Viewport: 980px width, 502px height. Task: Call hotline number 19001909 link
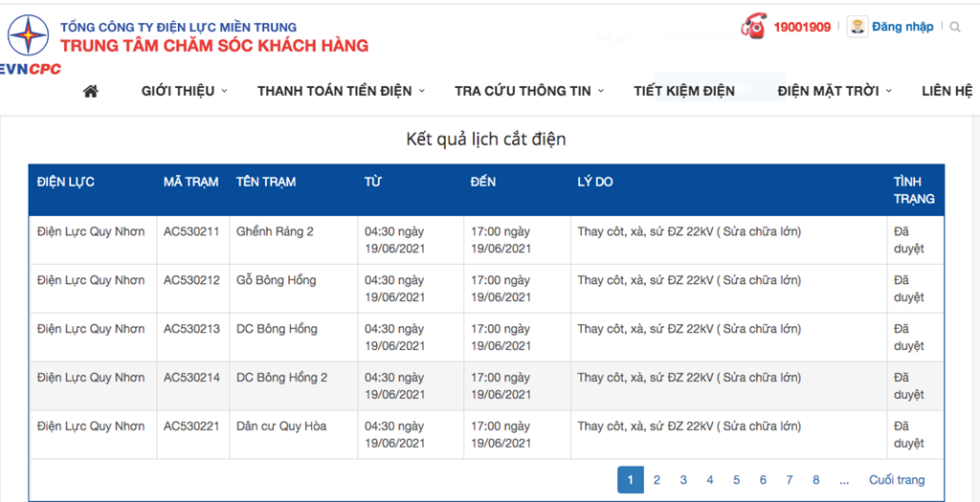pyautogui.click(x=802, y=27)
